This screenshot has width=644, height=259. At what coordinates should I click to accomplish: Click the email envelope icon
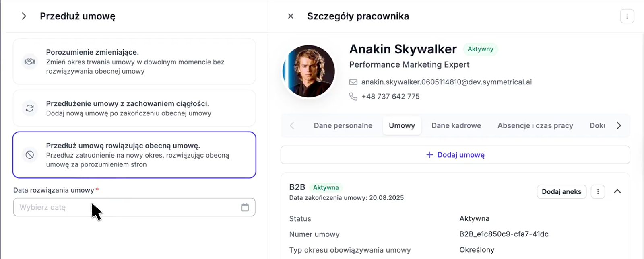(x=353, y=82)
